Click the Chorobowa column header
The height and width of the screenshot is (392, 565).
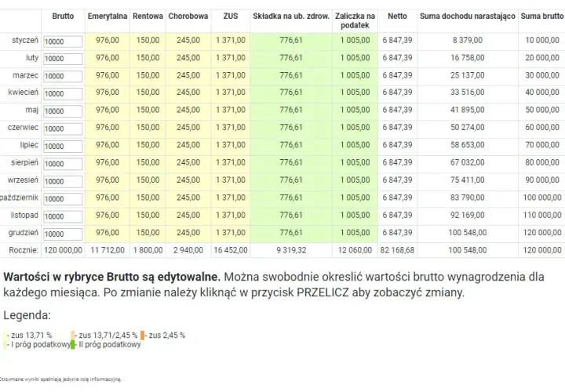(188, 16)
